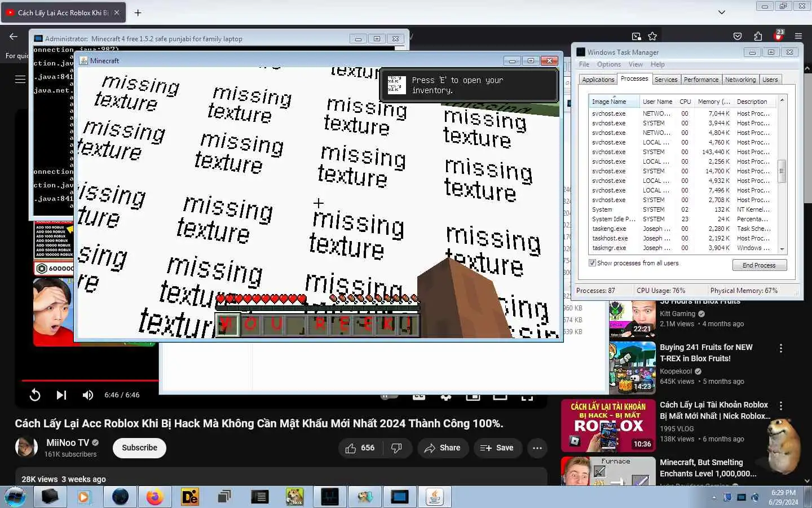Toggle Show processes from all users
This screenshot has height=508, width=812.
coord(592,263)
